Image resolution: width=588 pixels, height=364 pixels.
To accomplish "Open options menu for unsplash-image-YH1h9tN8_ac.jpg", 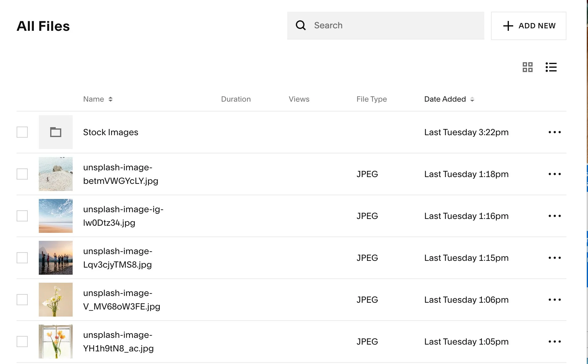I will pos(554,341).
